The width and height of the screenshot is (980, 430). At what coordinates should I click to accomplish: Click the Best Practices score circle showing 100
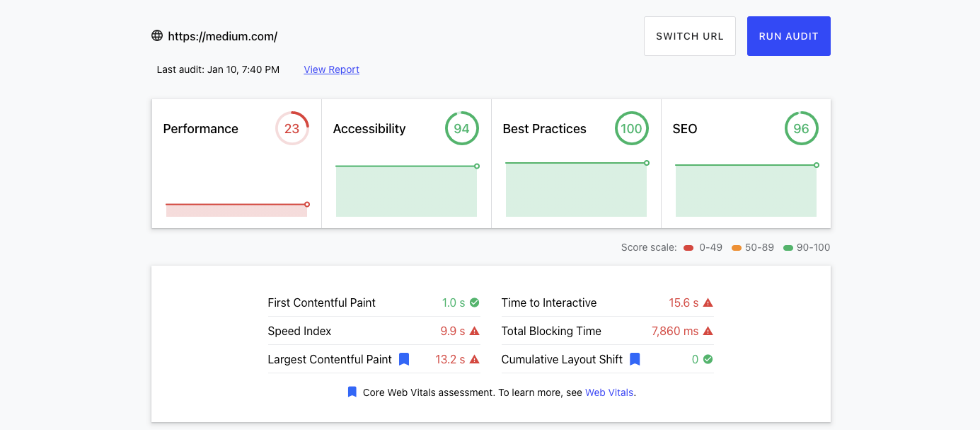[x=632, y=129]
